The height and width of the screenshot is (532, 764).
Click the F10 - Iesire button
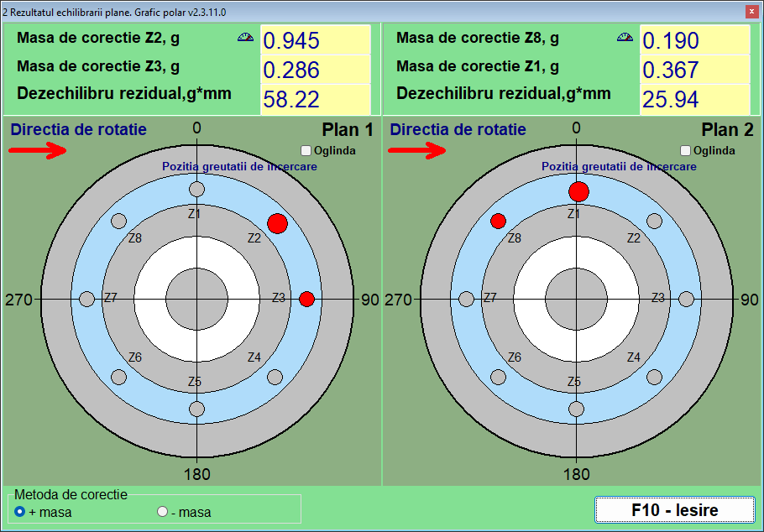(x=675, y=510)
